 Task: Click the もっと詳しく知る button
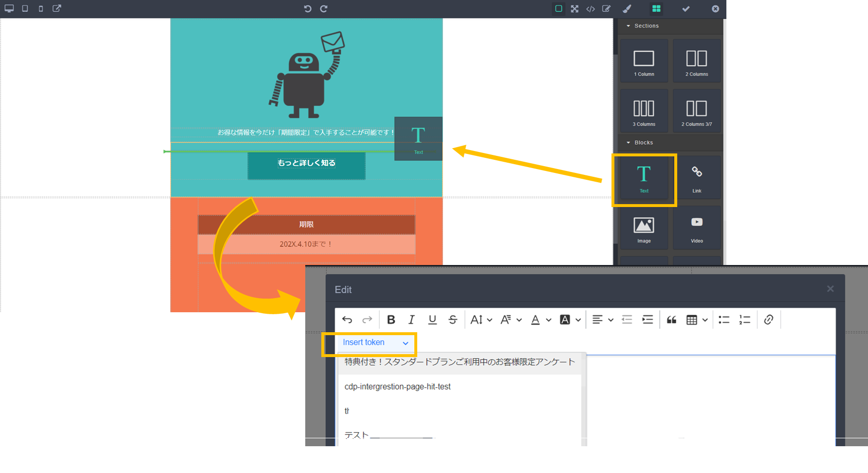tap(306, 163)
